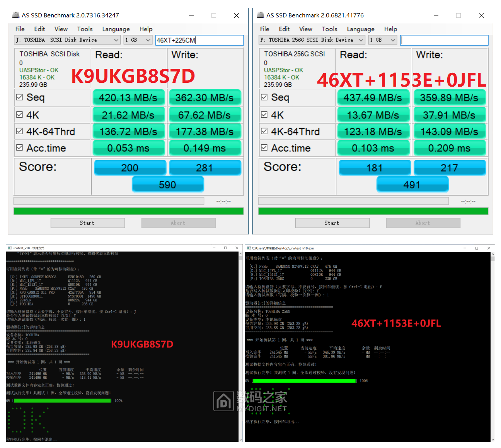
Task: Open Tools menu in left benchmark window
Action: click(x=85, y=29)
